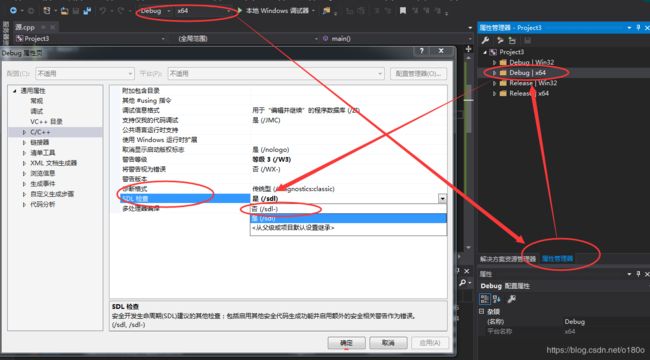Click the property grid vertical scrollbar down arrow
The height and width of the screenshot is (360, 650).
468,248
